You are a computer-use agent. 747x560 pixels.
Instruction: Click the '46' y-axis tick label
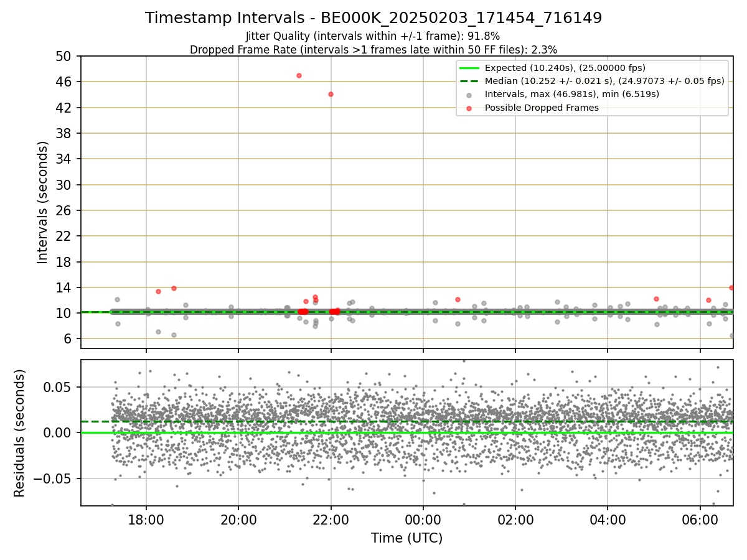click(65, 82)
